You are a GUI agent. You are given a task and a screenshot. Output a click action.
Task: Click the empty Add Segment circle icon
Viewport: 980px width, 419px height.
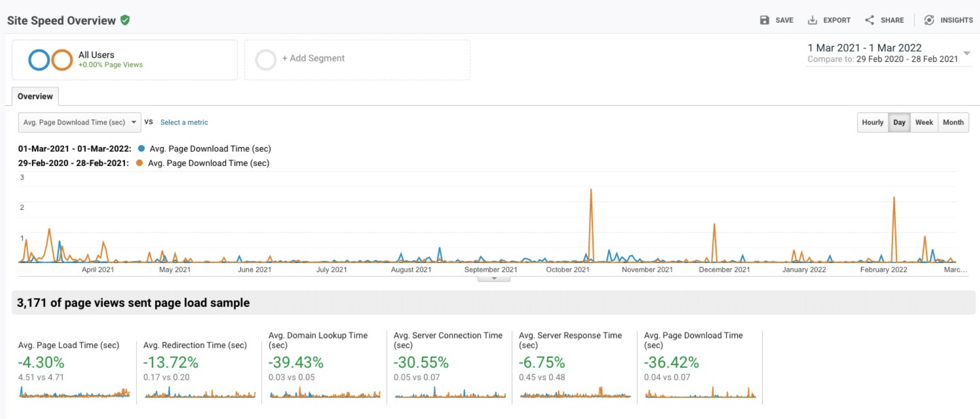(x=266, y=59)
